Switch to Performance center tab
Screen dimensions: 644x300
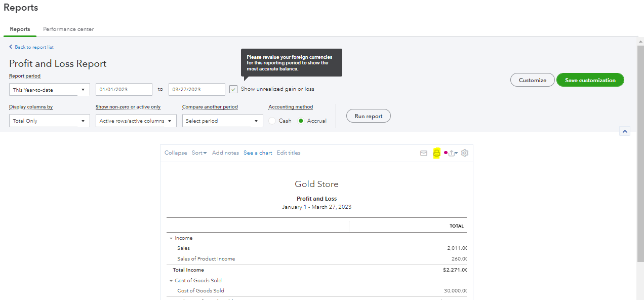(68, 29)
